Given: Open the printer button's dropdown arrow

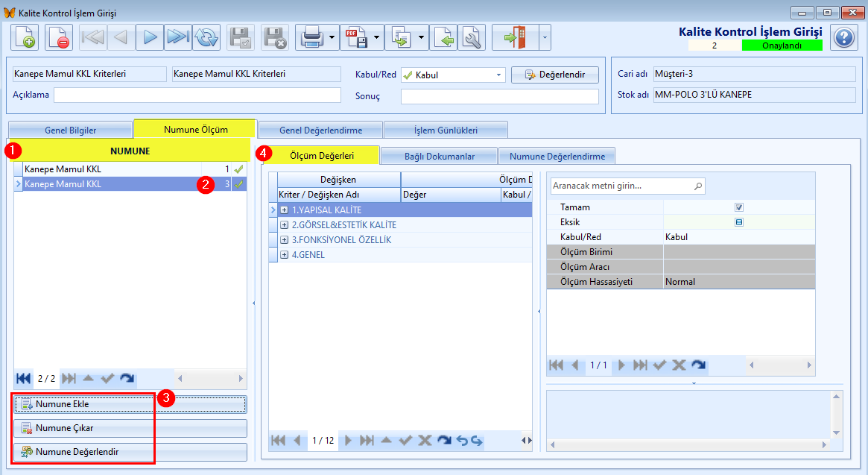Looking at the screenshot, I should pyautogui.click(x=332, y=38).
